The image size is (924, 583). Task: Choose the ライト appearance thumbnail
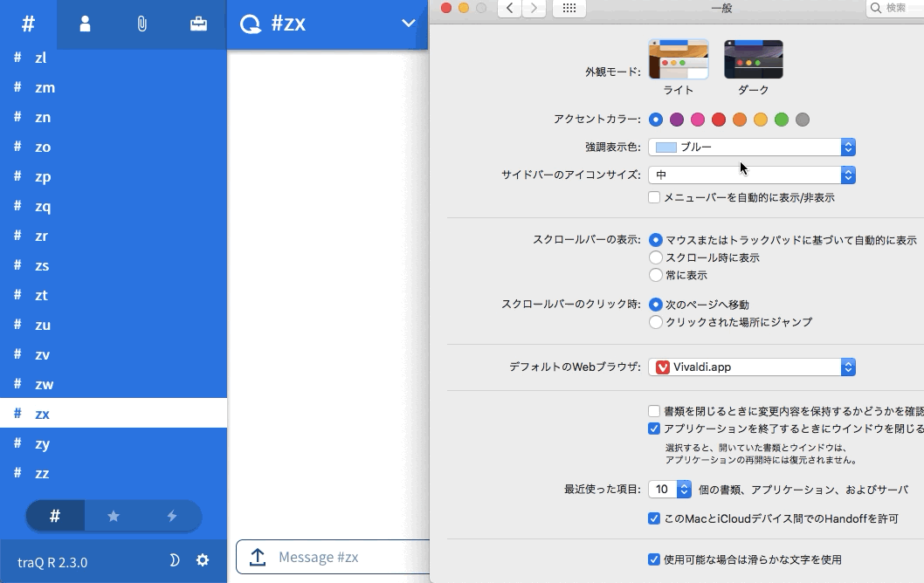tap(679, 59)
